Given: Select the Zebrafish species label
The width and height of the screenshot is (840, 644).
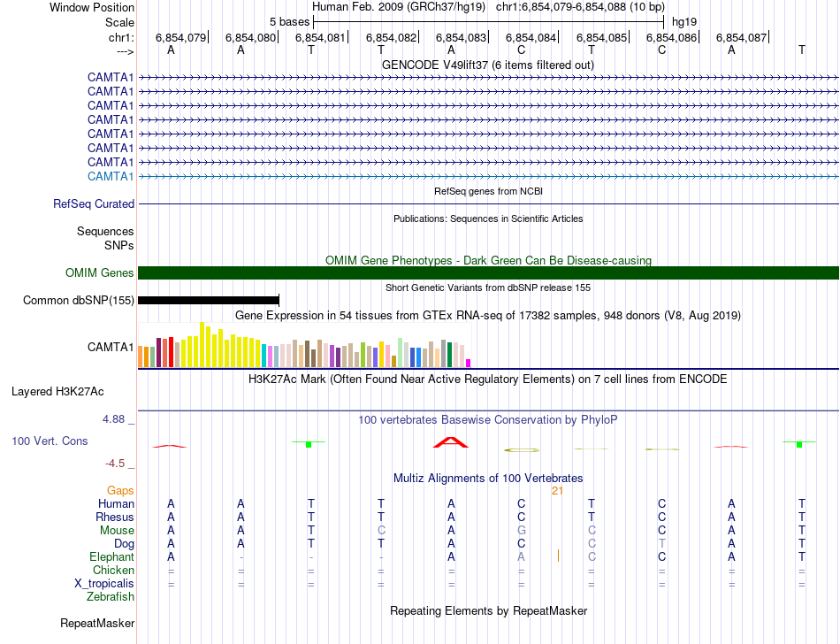Looking at the screenshot, I should coord(111,597).
